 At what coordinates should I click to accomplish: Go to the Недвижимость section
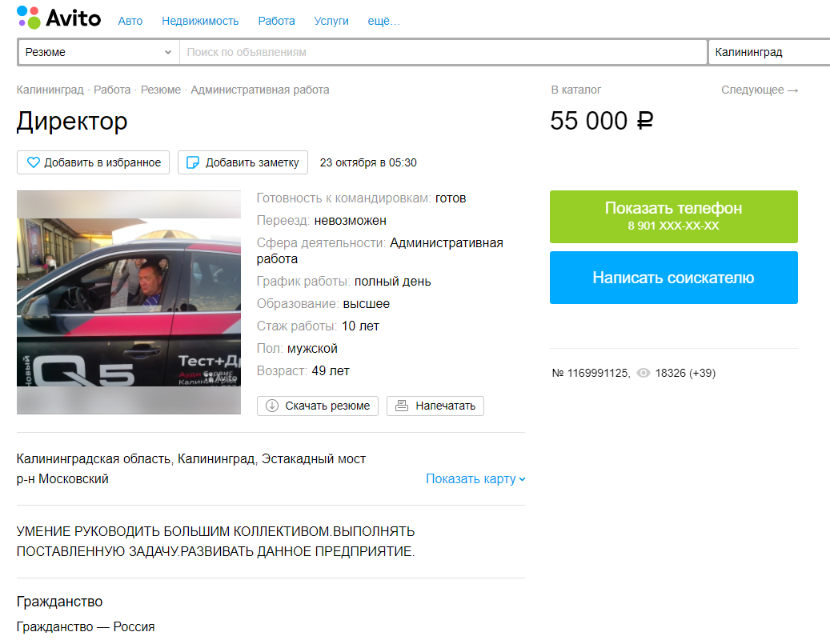click(200, 21)
